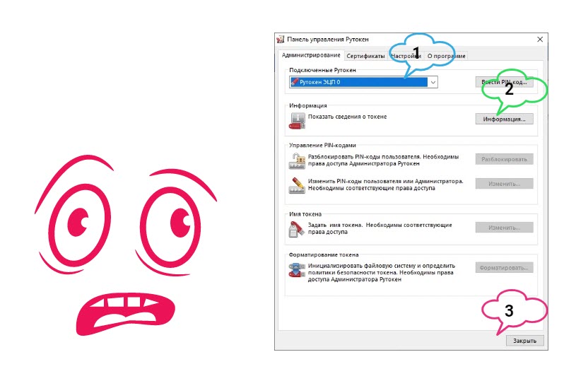Click the unlock PIN padlock icon
The image size is (588, 381).
[x=297, y=160]
